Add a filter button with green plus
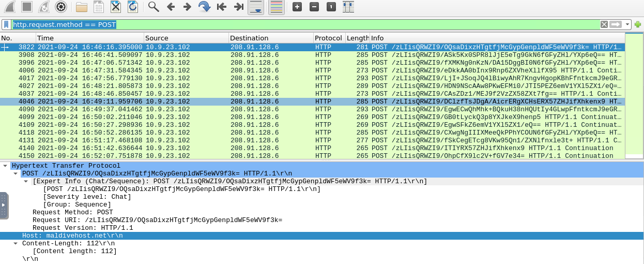 (638, 24)
